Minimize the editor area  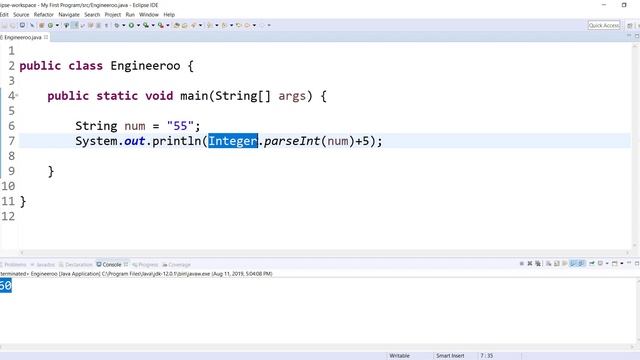pos(629,36)
